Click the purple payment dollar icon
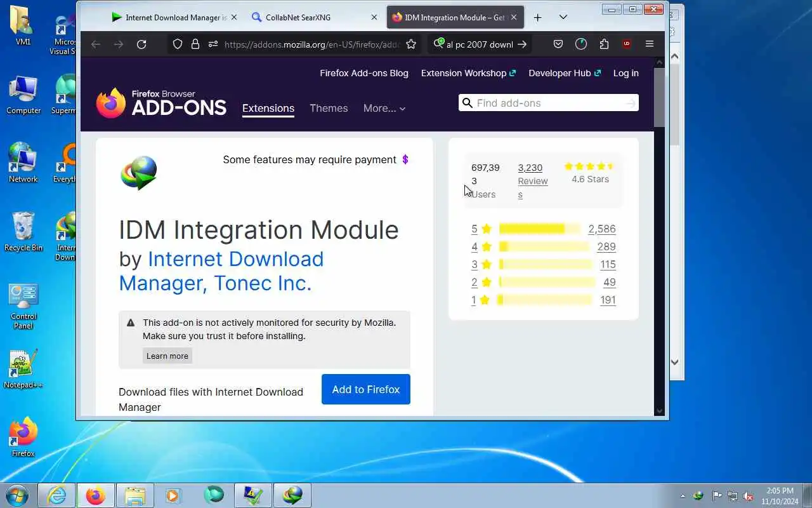The width and height of the screenshot is (812, 508). pyautogui.click(x=405, y=159)
